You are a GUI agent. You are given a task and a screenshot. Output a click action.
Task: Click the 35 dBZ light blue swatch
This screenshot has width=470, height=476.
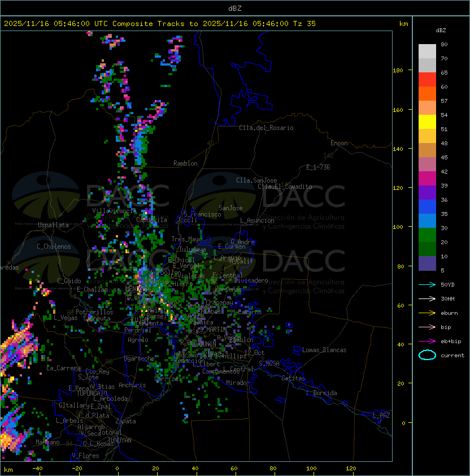[427, 220]
